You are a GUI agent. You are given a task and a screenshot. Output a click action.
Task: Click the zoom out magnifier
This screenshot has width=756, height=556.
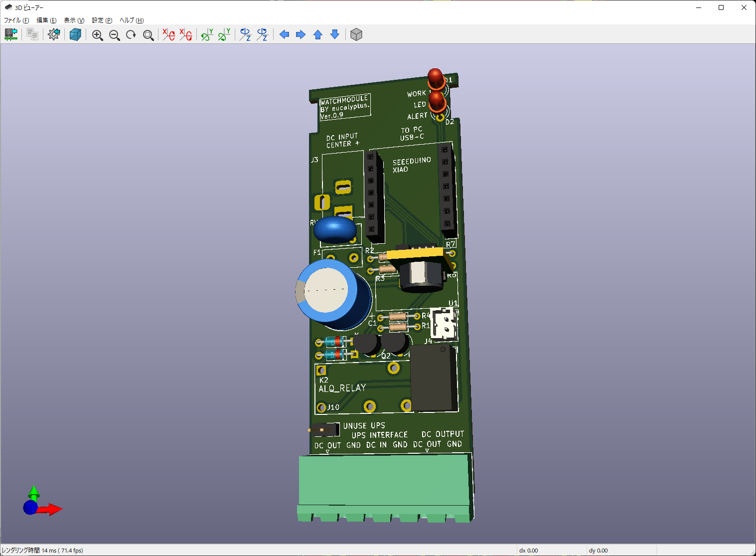coord(114,35)
